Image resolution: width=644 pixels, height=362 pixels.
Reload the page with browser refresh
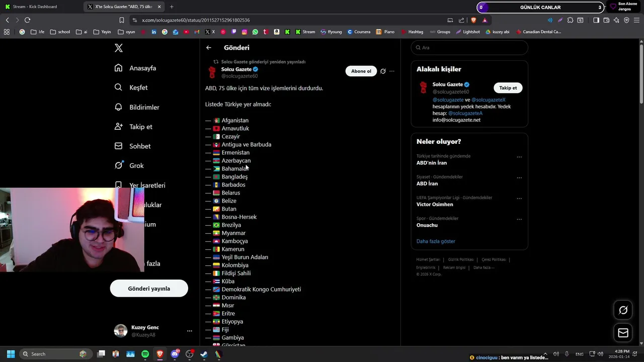click(27, 20)
